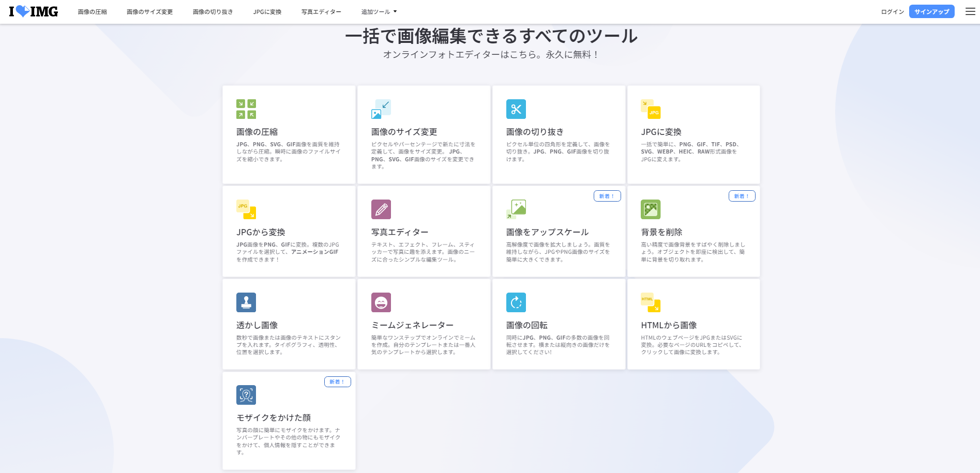Click the Convert to JPG (JPGに変換) yellow icon
Image resolution: width=980 pixels, height=473 pixels.
pos(651,109)
